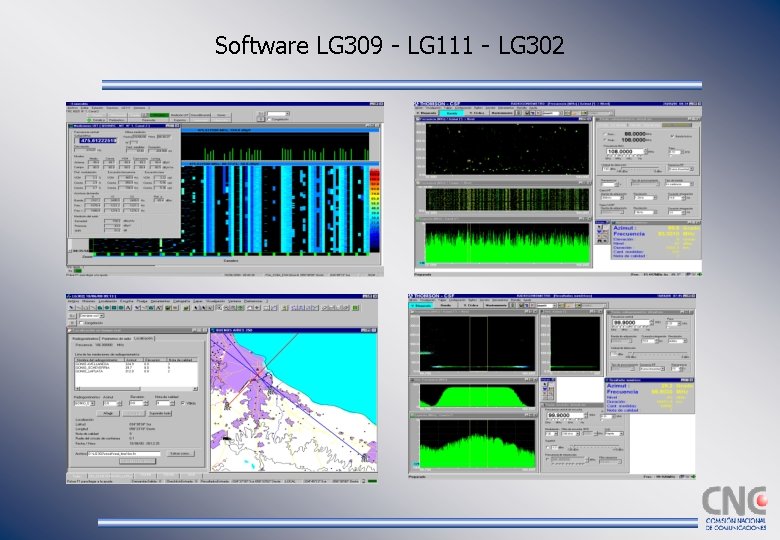
Task: Click the BUENOS AIRES 250 map window title
Action: tap(234, 330)
